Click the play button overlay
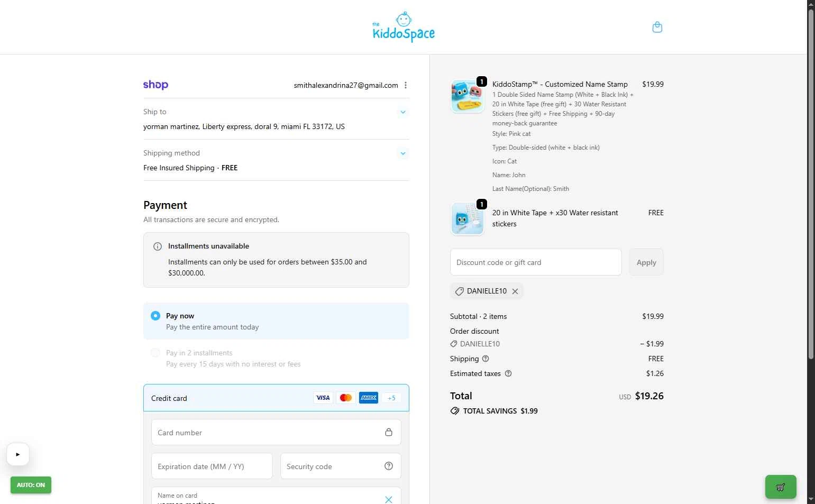Viewport: 815px width, 504px height. click(18, 454)
